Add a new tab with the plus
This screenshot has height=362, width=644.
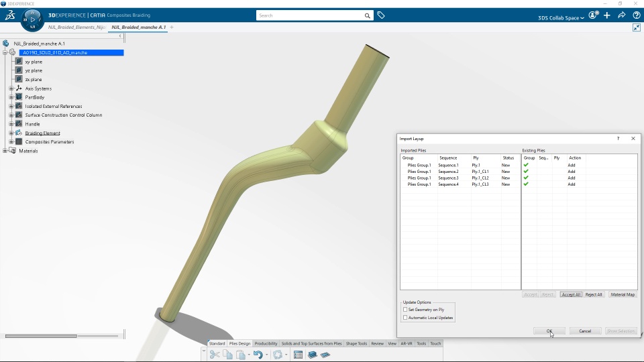[172, 27]
